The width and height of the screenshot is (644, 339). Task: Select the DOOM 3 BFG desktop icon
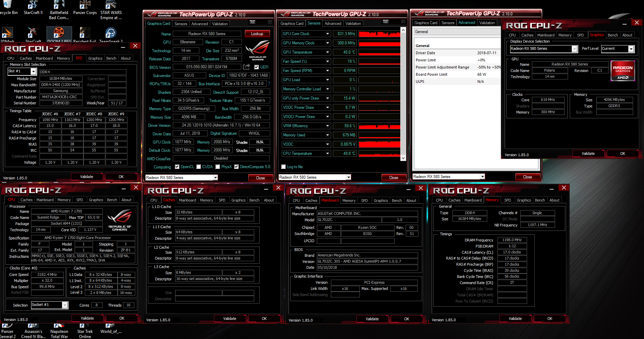(59, 35)
